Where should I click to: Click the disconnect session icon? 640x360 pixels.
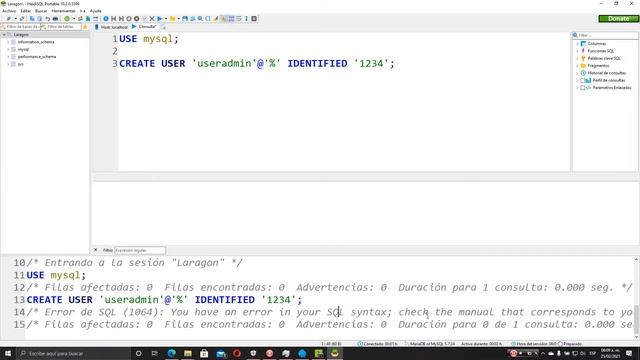(22, 19)
